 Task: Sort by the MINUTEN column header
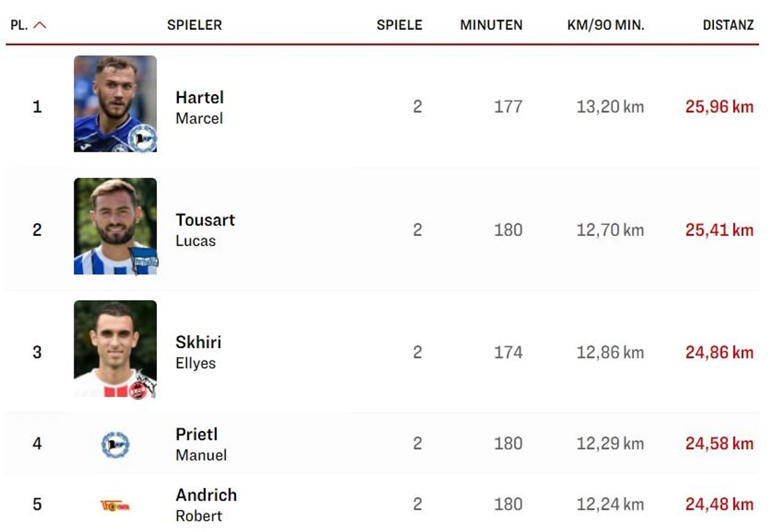491,25
